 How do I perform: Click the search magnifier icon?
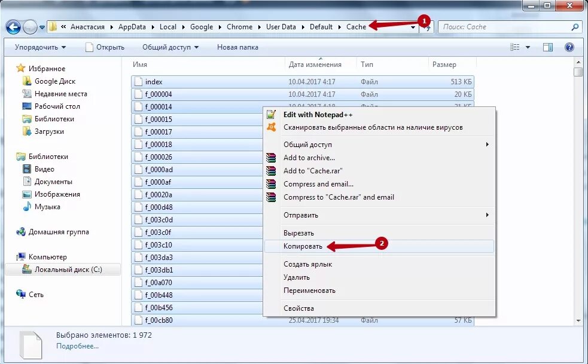[575, 27]
